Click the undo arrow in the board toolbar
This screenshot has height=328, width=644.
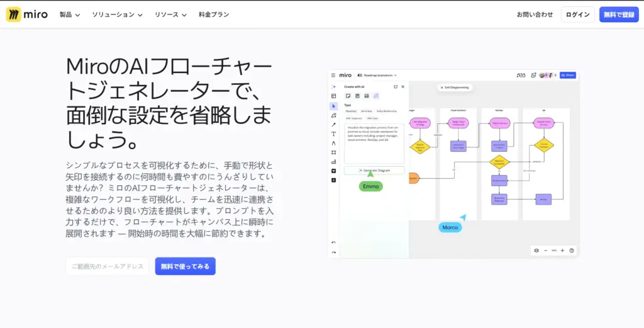point(333,242)
